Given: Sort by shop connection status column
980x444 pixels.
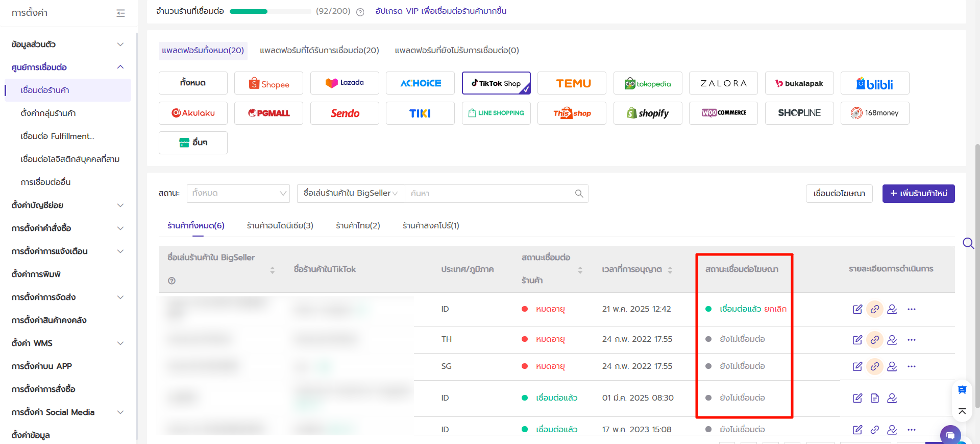Looking at the screenshot, I should (580, 270).
